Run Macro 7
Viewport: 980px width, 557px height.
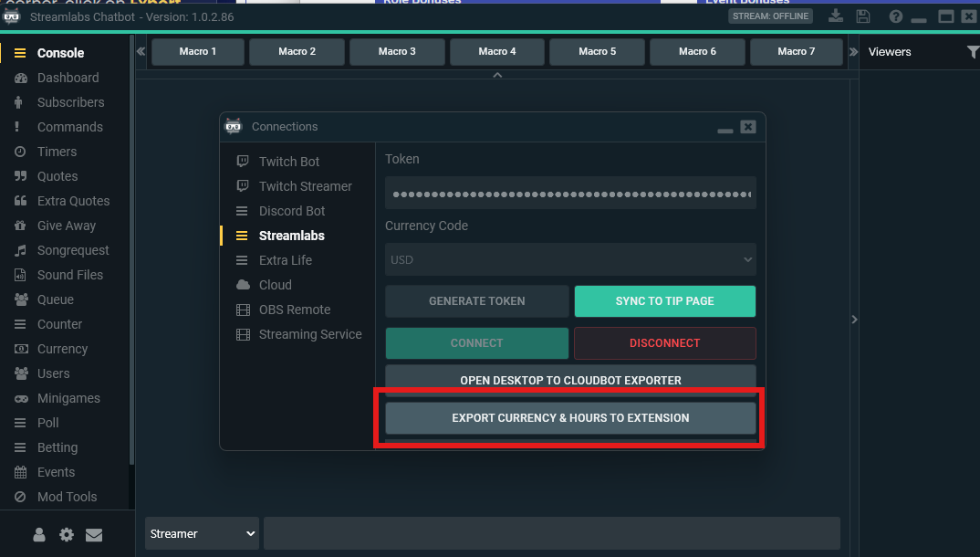point(797,52)
